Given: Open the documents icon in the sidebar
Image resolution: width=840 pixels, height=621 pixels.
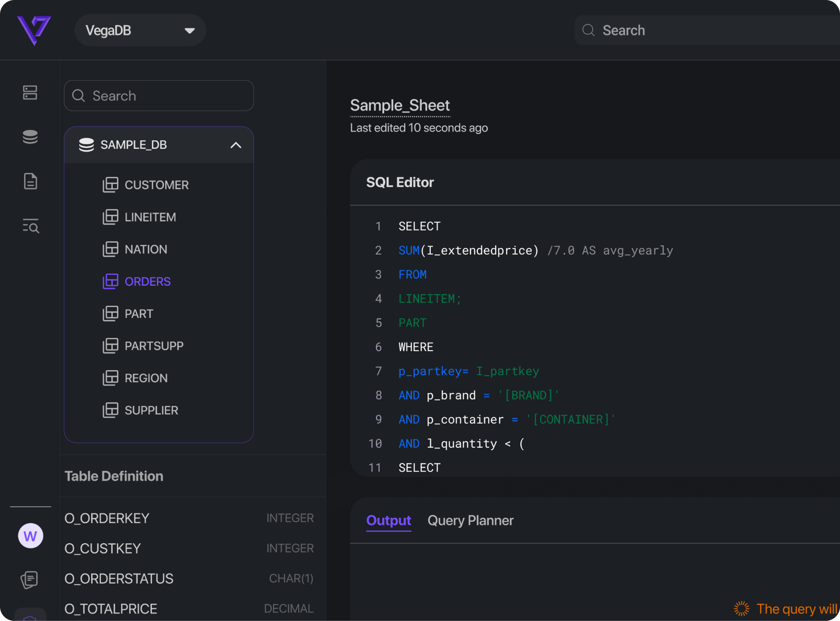Looking at the screenshot, I should (x=30, y=181).
